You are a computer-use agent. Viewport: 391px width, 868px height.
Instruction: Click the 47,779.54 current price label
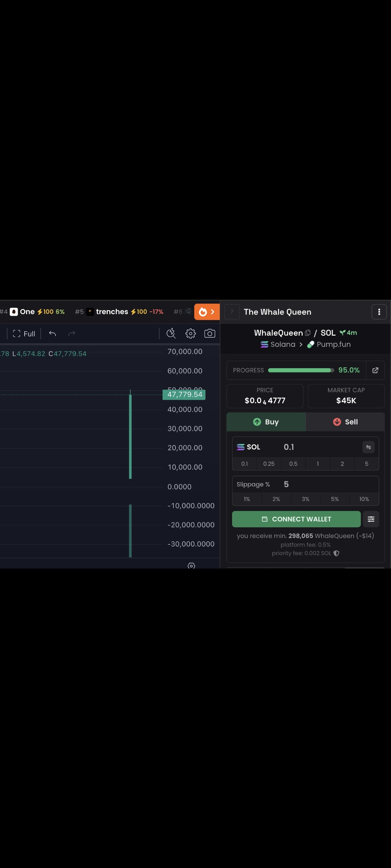[x=184, y=395]
